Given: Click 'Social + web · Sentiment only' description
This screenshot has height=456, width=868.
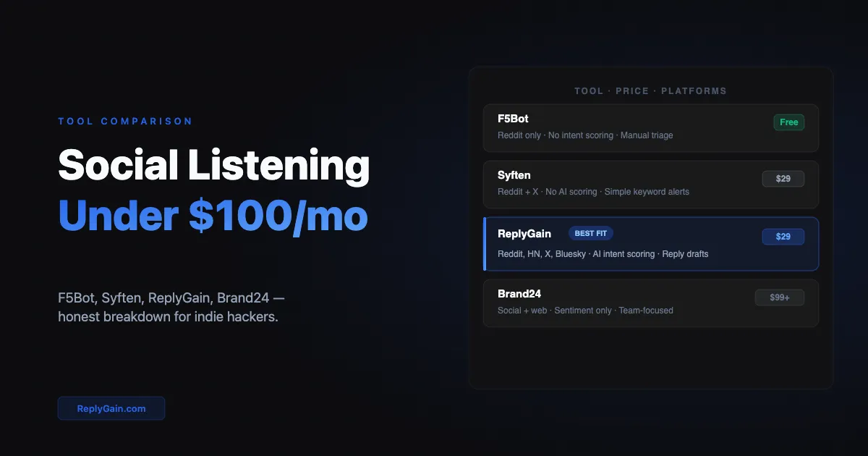Looking at the screenshot, I should click(585, 311).
